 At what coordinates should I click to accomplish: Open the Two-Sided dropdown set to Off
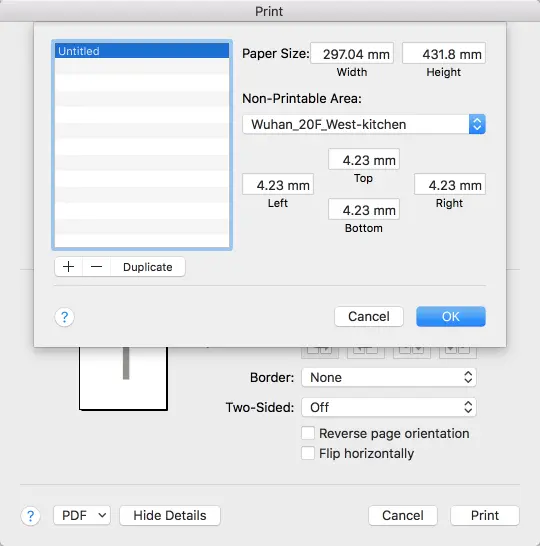389,407
